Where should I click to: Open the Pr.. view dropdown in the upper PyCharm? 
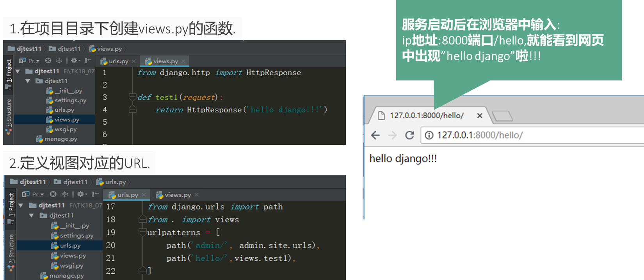point(29,61)
